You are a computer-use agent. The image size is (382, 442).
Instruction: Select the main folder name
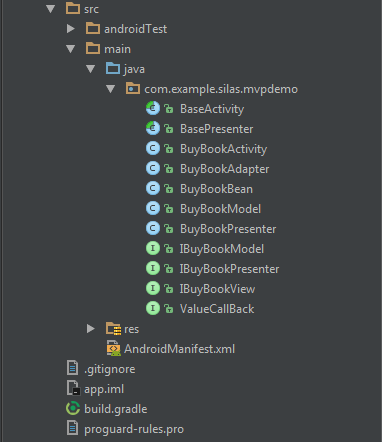click(x=117, y=49)
